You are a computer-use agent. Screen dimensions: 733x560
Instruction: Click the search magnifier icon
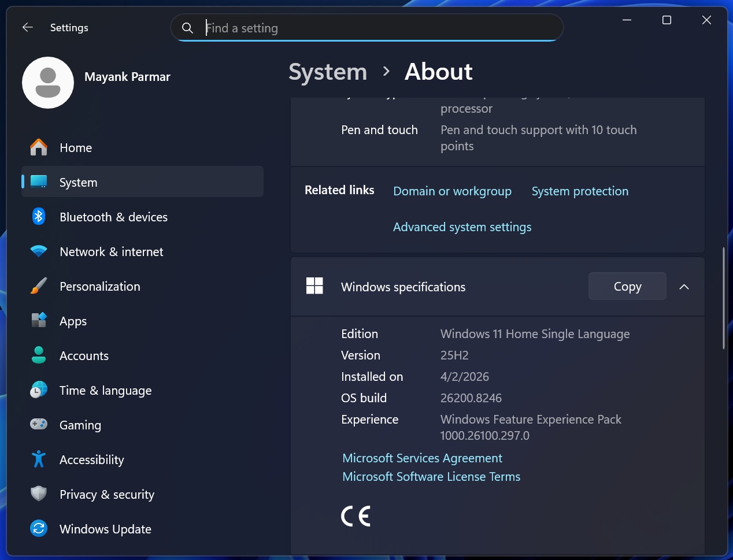pyautogui.click(x=187, y=28)
